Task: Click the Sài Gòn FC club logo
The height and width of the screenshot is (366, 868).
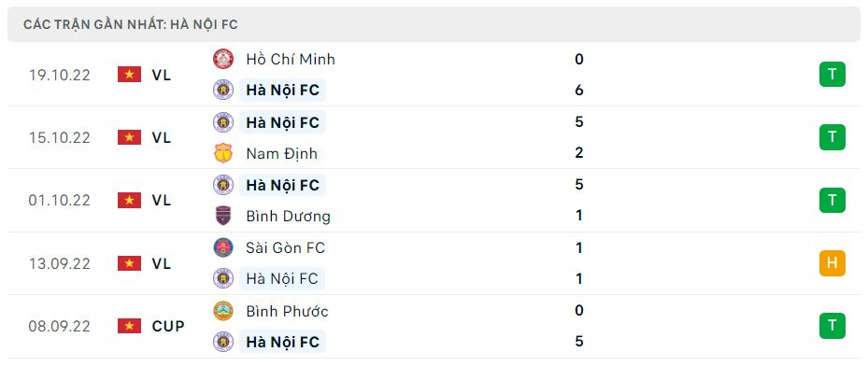Action: tap(223, 247)
